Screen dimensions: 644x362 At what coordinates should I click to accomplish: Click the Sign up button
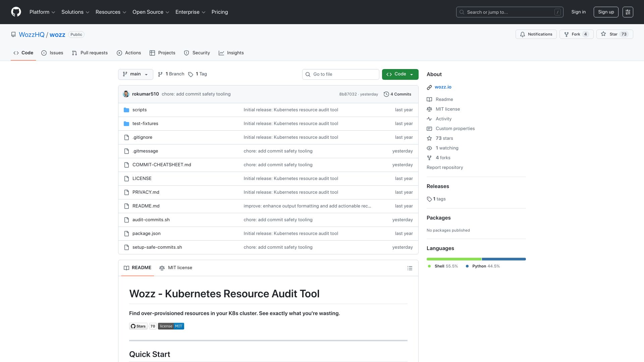pyautogui.click(x=606, y=12)
